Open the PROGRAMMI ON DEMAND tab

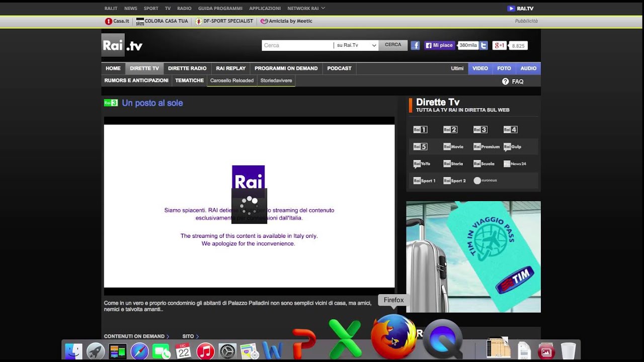tap(286, 68)
